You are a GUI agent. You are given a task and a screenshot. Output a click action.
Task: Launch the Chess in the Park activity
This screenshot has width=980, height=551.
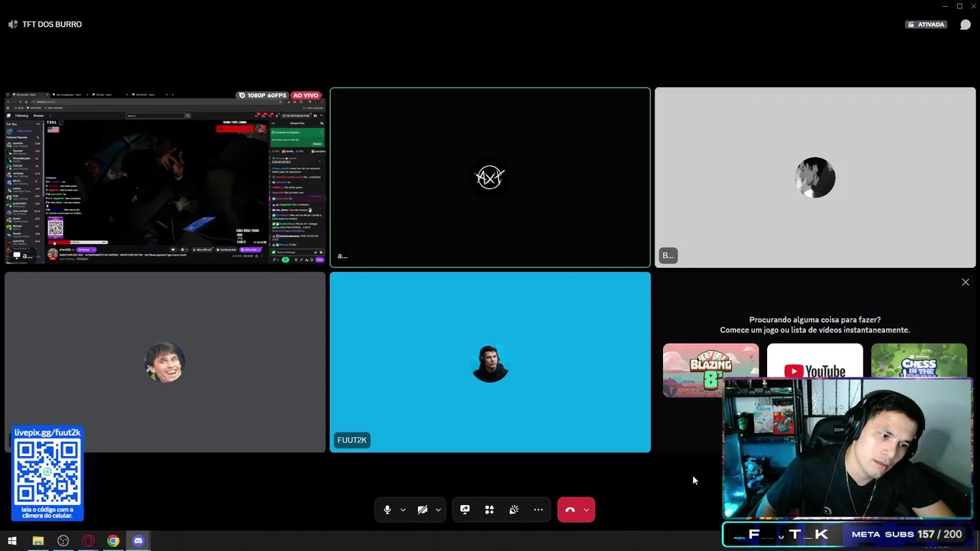(x=919, y=360)
